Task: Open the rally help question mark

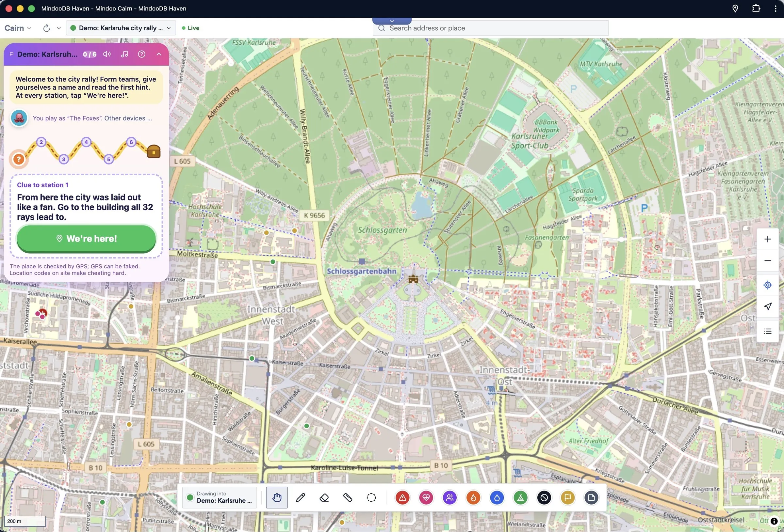Action: point(142,54)
